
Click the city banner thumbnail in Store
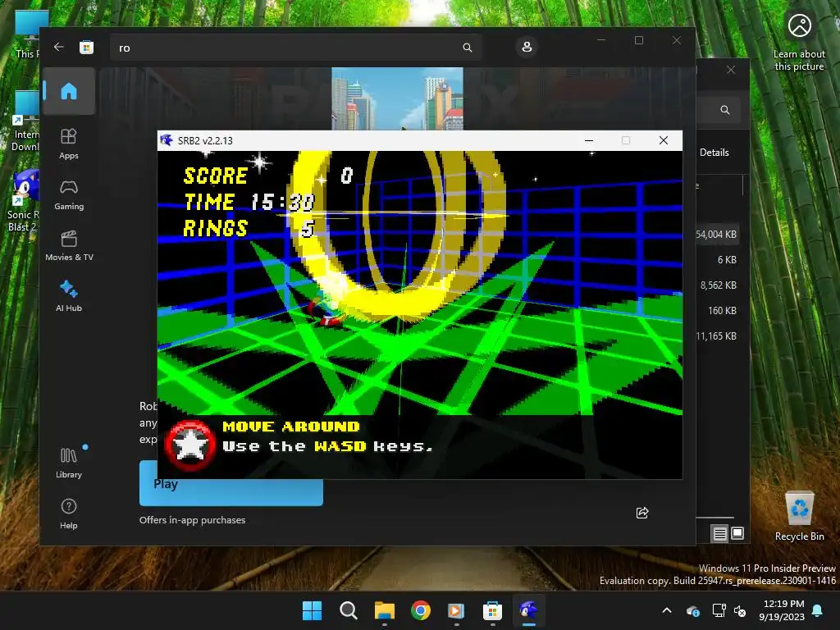(397, 98)
